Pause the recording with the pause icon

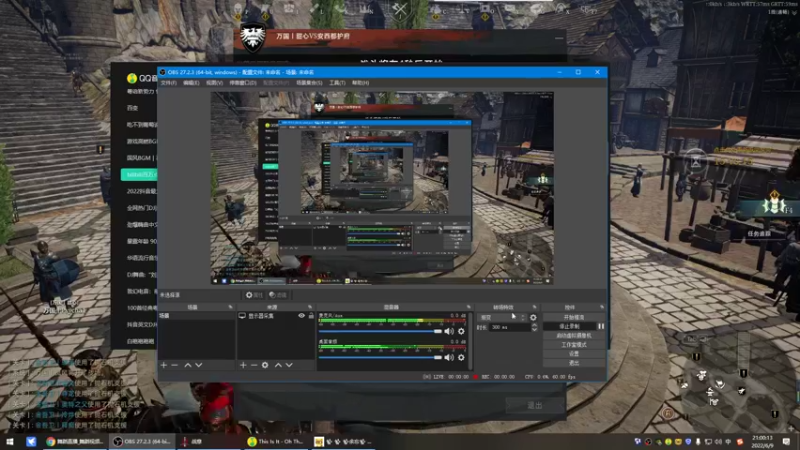tap(601, 327)
